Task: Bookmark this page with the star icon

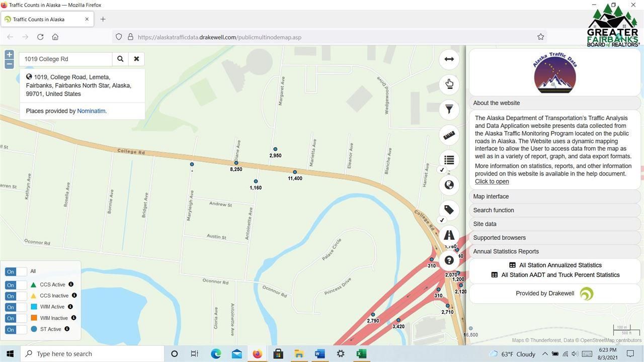Action: point(541,37)
